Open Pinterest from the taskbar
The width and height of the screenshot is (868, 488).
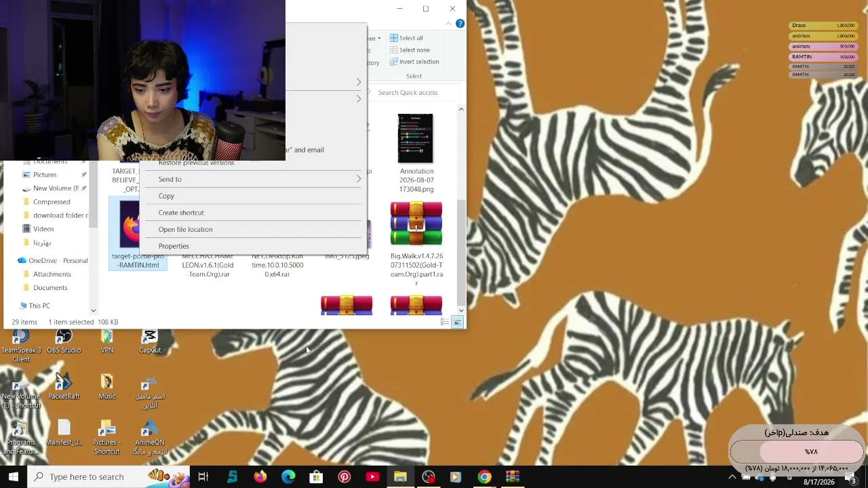344,476
